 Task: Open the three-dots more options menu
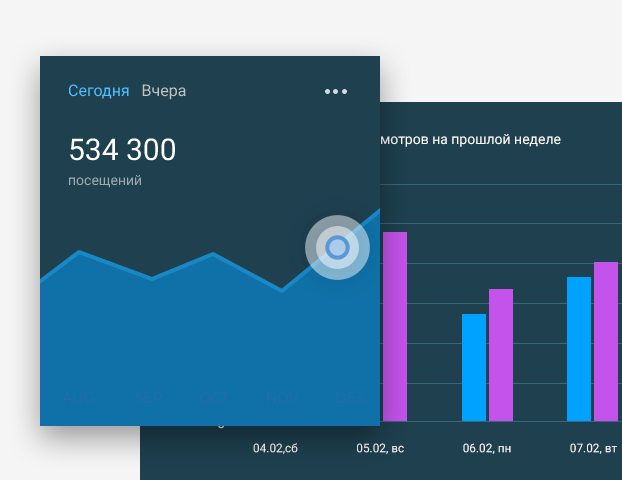(x=336, y=92)
